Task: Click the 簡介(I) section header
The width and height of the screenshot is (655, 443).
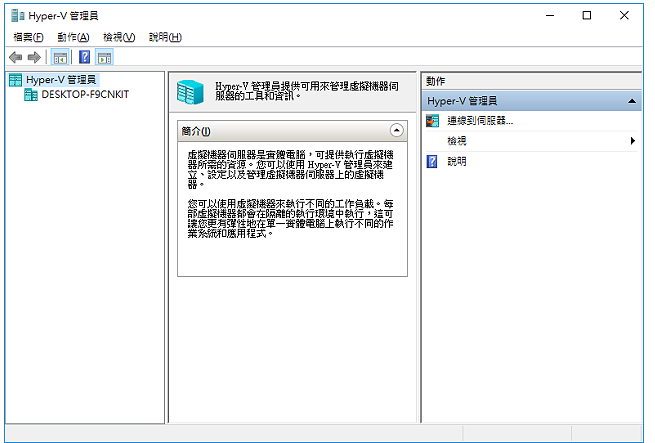Action: (292, 131)
